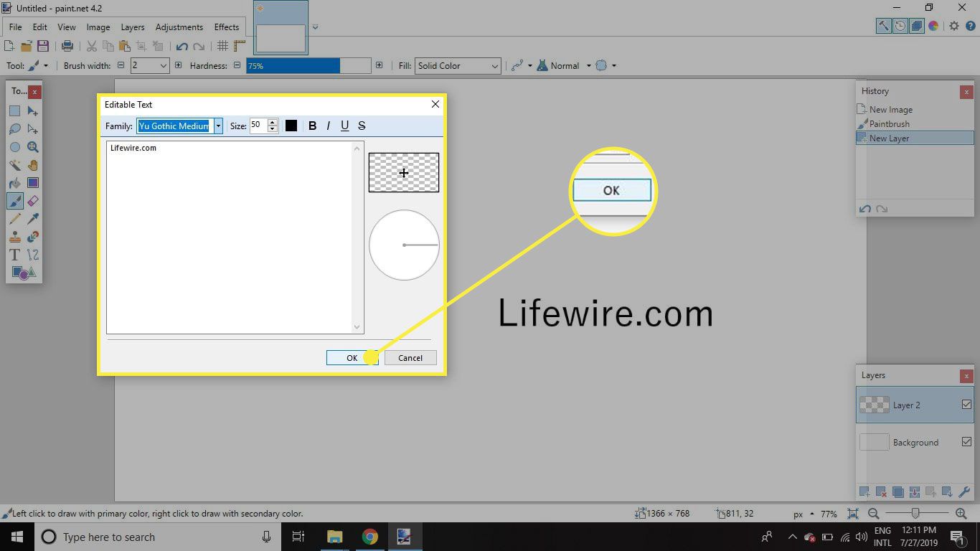Open the Settings gear icon
Screen dimensions: 980x551
[x=953, y=26]
